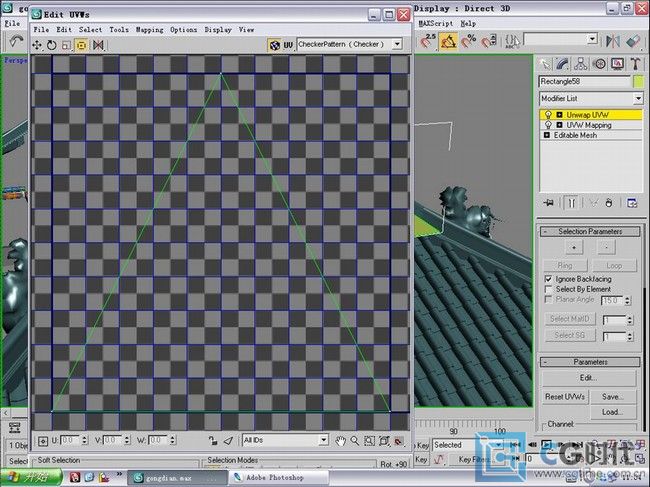650x487 pixels.
Task: Toggle the Spinner Snap icon
Action: (489, 41)
